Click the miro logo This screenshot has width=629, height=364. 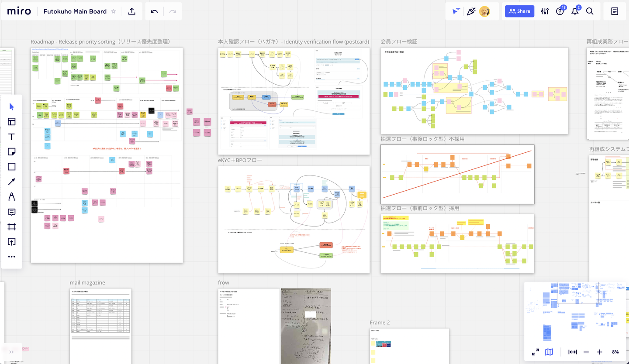pyautogui.click(x=19, y=11)
